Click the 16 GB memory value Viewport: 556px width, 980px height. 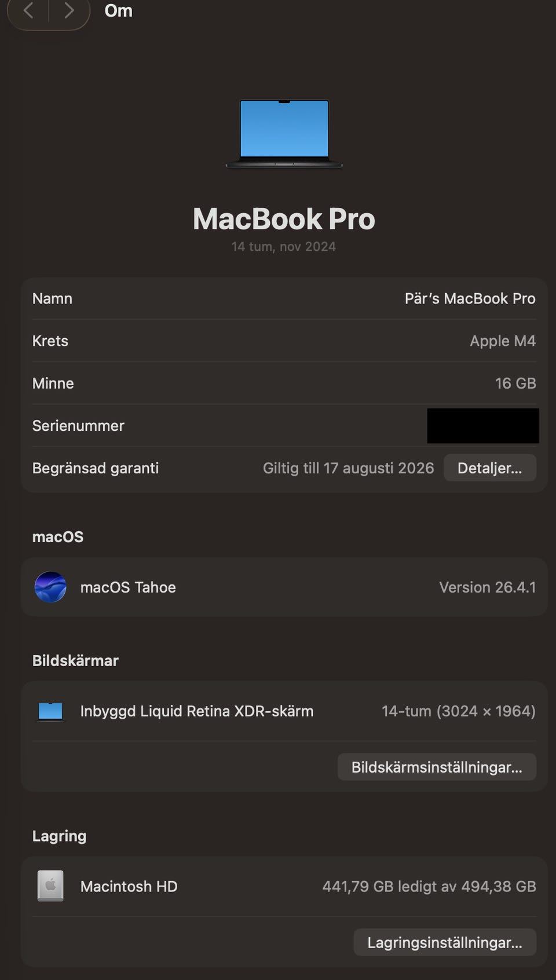(515, 383)
